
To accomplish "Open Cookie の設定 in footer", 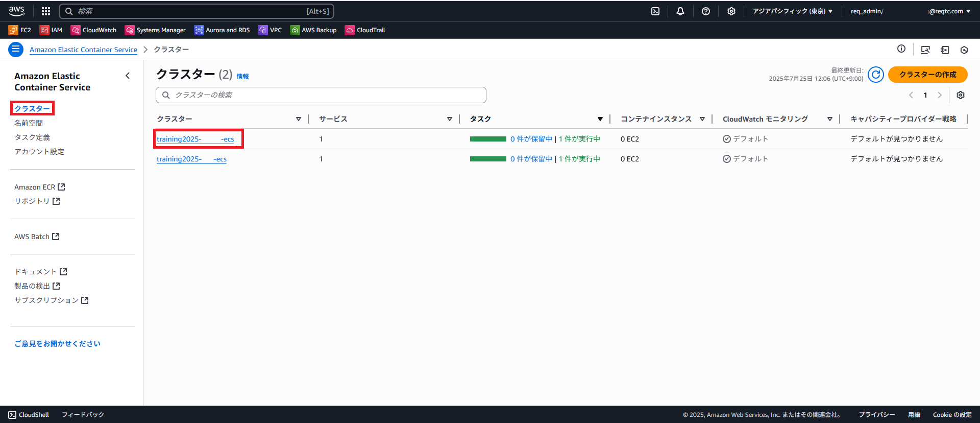I will (x=952, y=415).
